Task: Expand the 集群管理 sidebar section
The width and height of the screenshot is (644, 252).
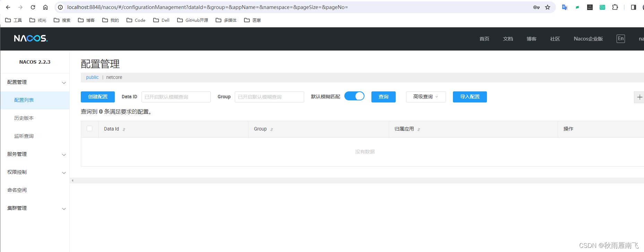Action: click(x=35, y=208)
